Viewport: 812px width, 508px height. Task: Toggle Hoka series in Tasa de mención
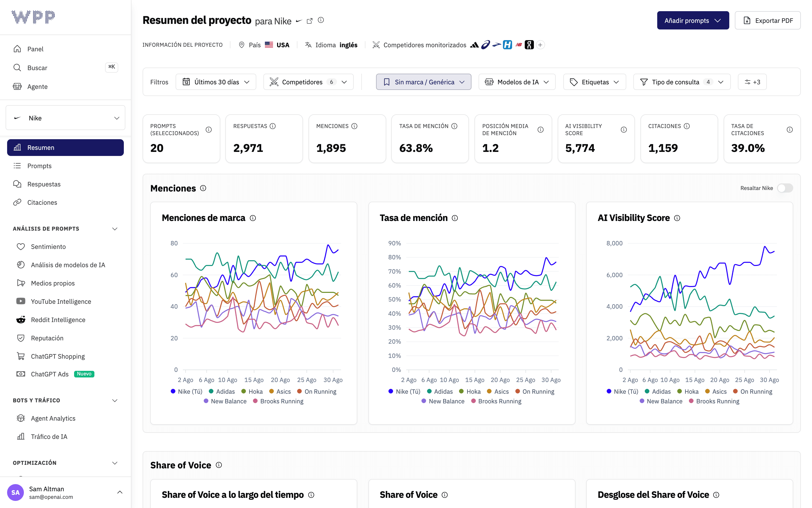(470, 391)
